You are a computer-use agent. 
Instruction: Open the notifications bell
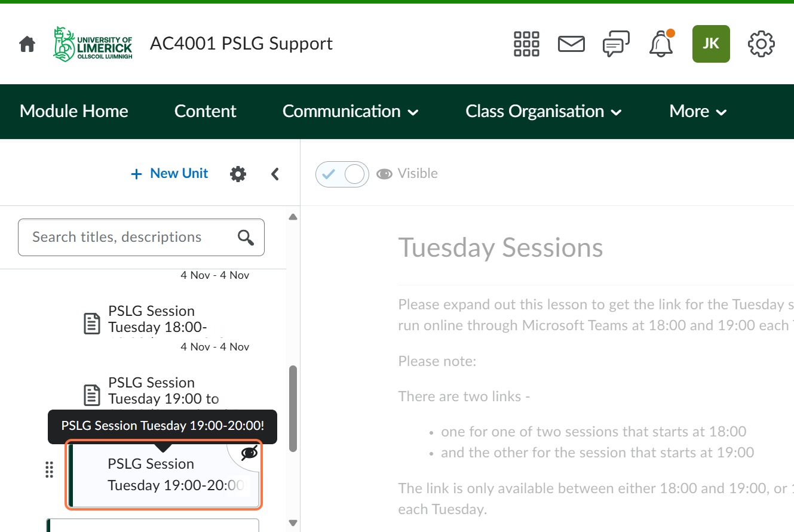point(661,44)
